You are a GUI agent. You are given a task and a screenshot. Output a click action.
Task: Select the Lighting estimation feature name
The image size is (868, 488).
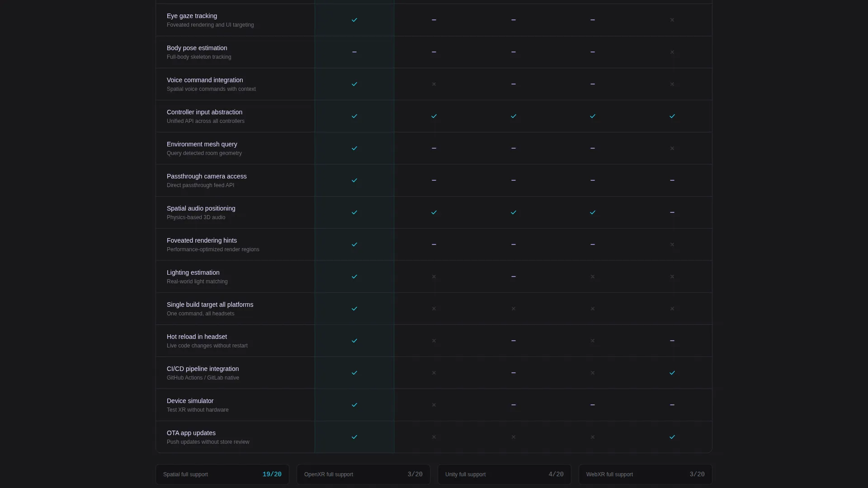193,272
